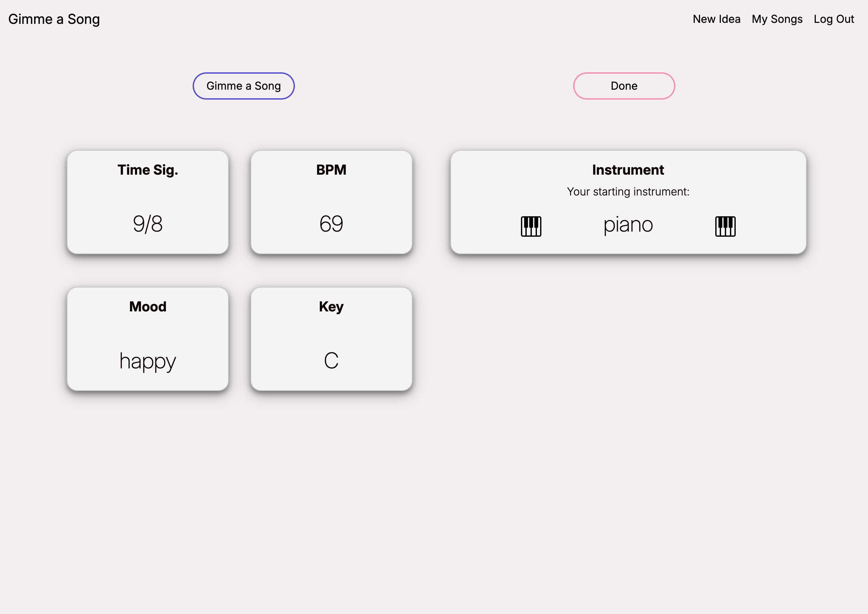The image size is (868, 614).
Task: Click the Gimme a Song app title
Action: tap(54, 19)
